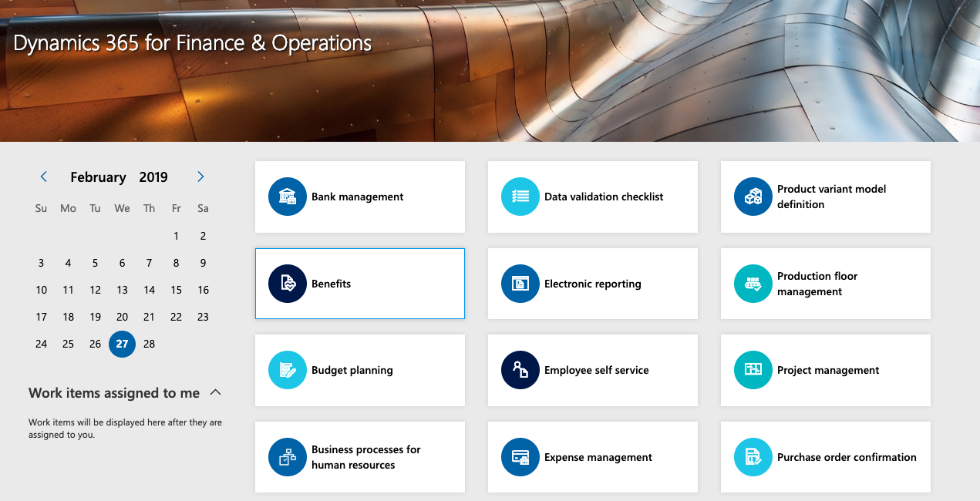Open Project management label
This screenshot has height=501, width=980.
click(828, 370)
